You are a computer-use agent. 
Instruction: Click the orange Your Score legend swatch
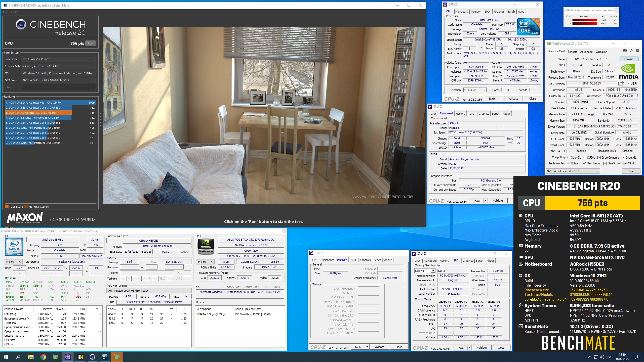point(7,207)
